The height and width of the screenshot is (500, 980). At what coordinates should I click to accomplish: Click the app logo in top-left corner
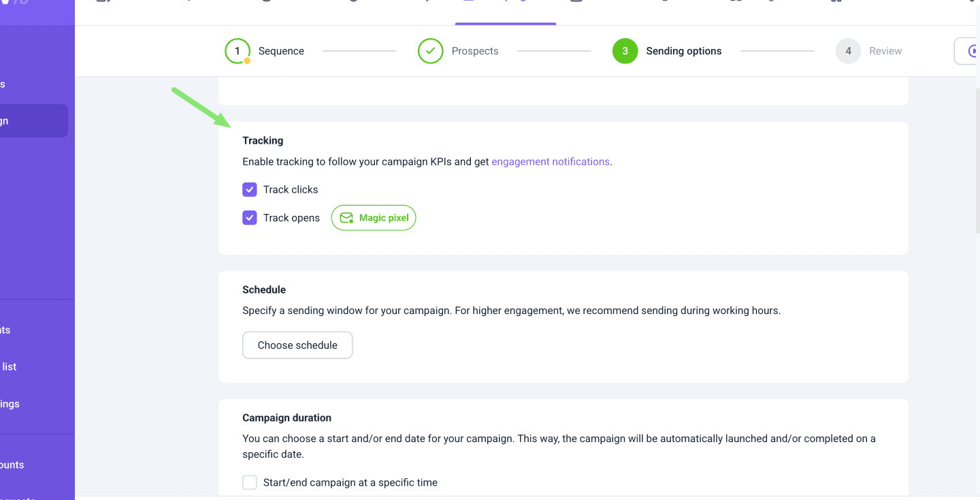(17, 4)
